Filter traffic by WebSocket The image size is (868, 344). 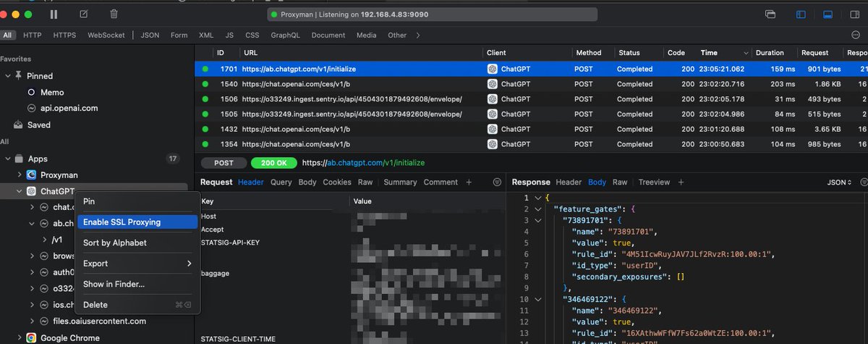pos(106,35)
